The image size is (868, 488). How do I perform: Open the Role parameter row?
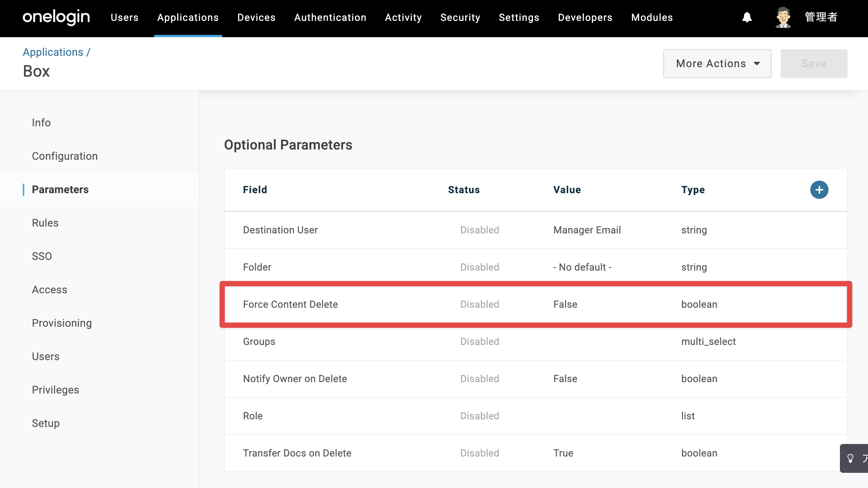(536, 416)
